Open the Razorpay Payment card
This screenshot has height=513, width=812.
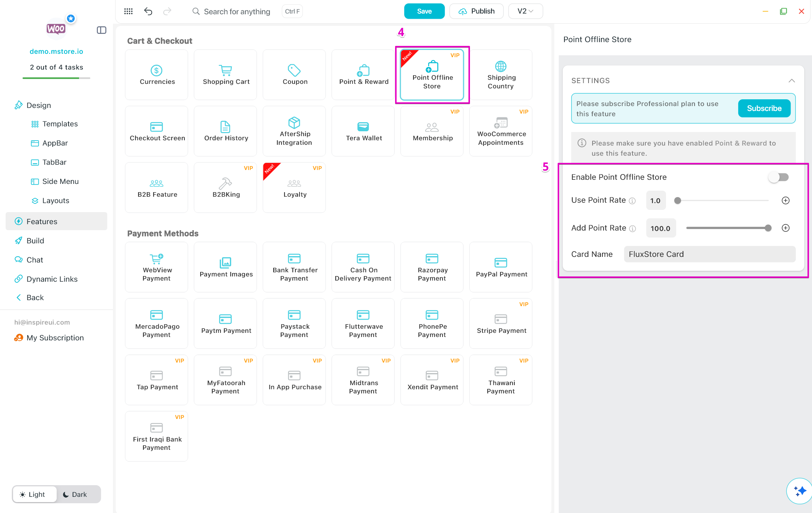click(x=432, y=267)
